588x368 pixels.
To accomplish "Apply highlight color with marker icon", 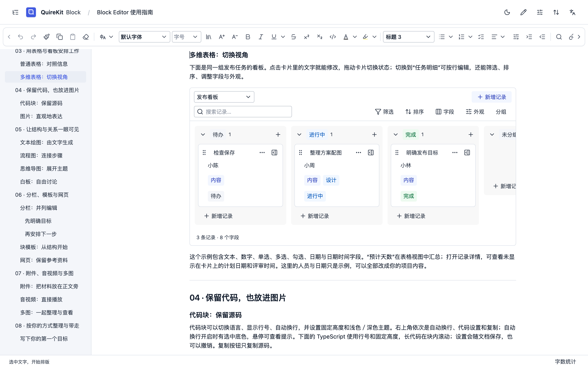I will pos(365,37).
